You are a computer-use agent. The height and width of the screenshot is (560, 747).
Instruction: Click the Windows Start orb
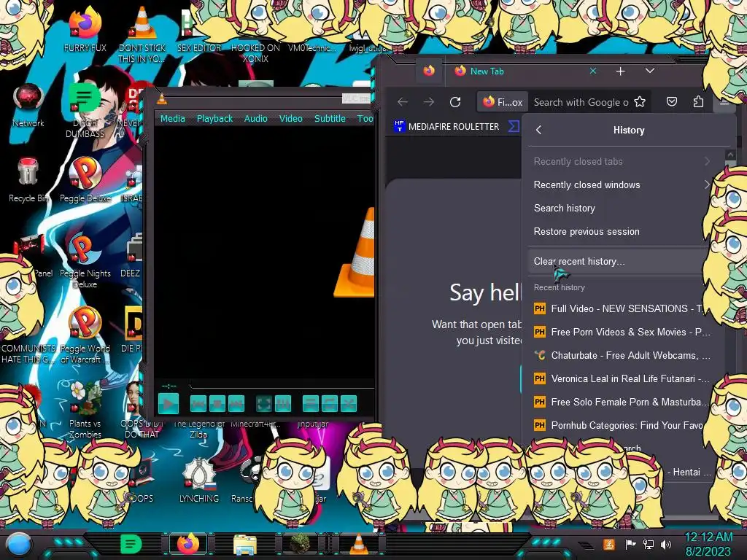click(x=19, y=544)
